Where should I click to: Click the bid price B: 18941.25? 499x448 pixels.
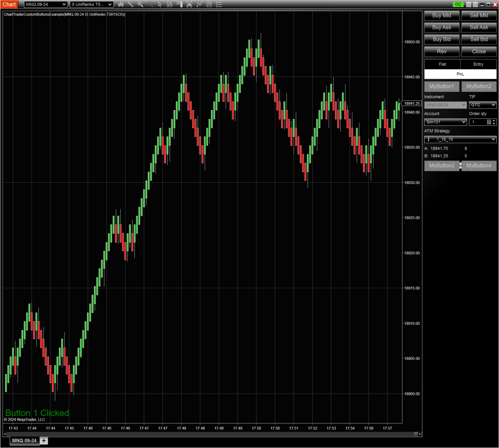436,156
